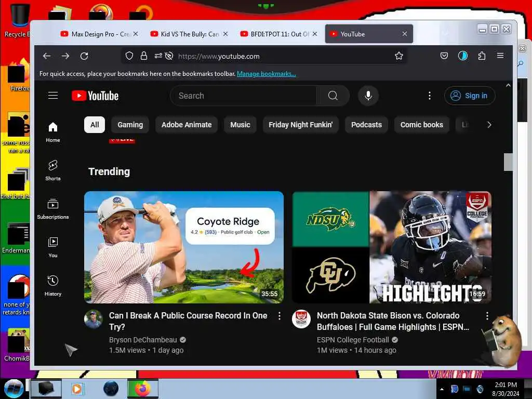Play the NDSU Colorado highlights thumbnail
The height and width of the screenshot is (399, 532).
click(x=392, y=247)
